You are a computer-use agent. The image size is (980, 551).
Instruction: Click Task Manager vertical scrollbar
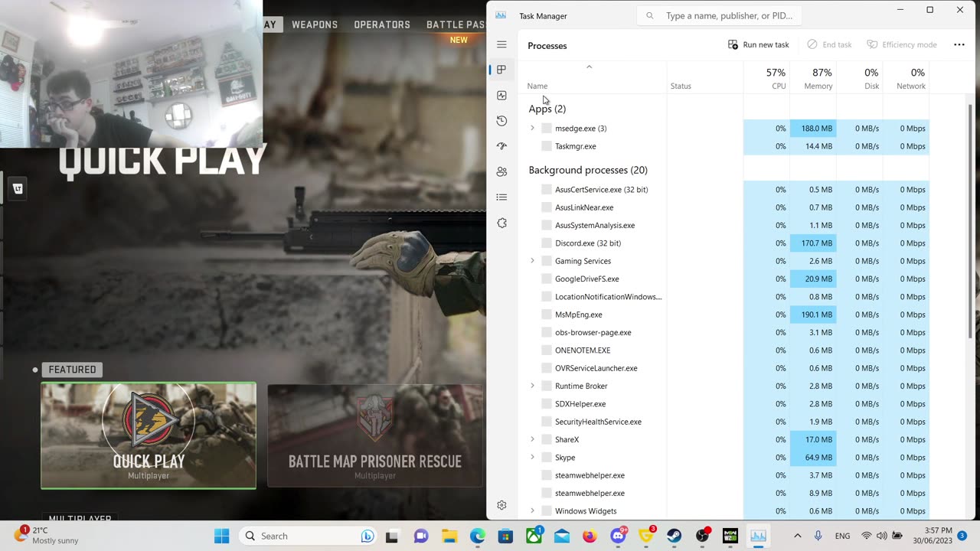click(971, 222)
